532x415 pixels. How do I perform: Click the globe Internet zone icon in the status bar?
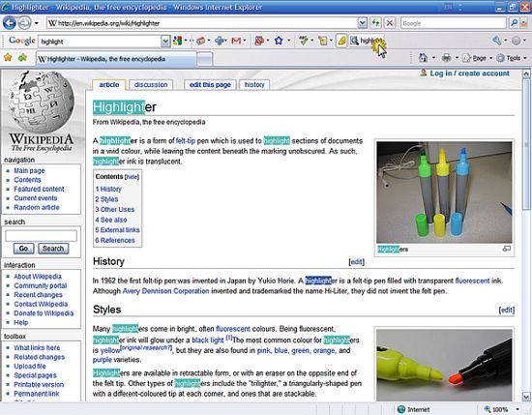401,409
